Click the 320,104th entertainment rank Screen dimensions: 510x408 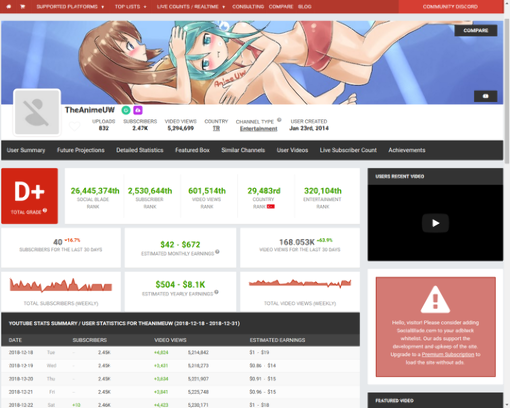(x=323, y=191)
